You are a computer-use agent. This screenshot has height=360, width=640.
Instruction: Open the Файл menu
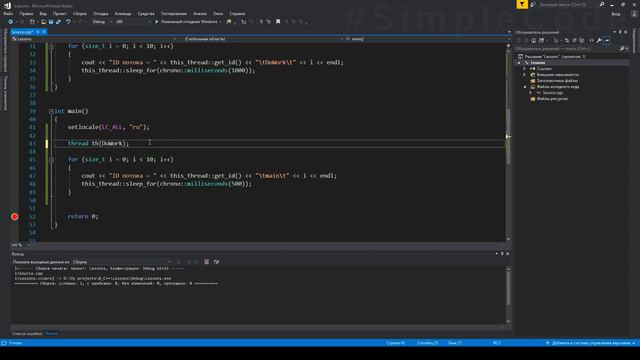tap(8, 13)
